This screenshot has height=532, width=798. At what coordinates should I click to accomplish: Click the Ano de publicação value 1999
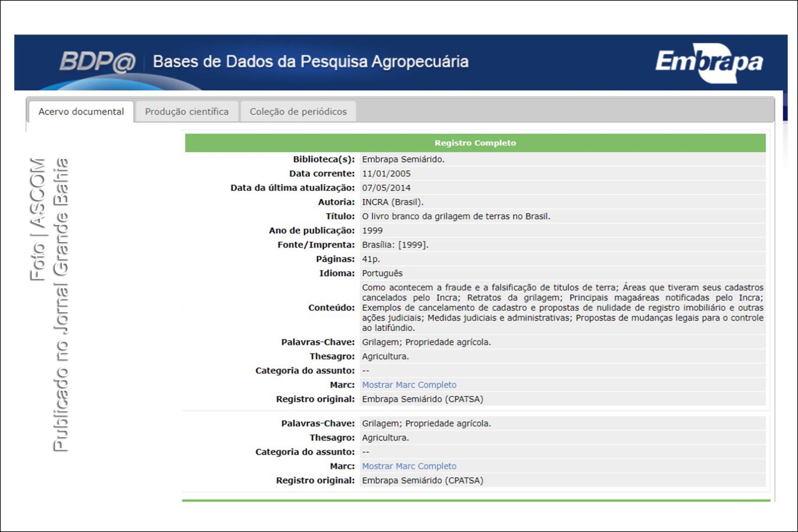(x=372, y=231)
